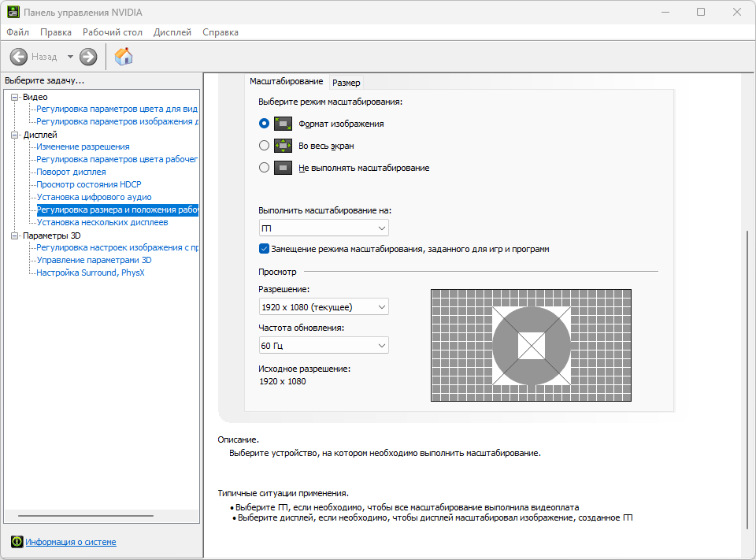This screenshot has height=560, width=756.
Task: Open the 'Разрешение' dropdown list
Action: point(324,306)
